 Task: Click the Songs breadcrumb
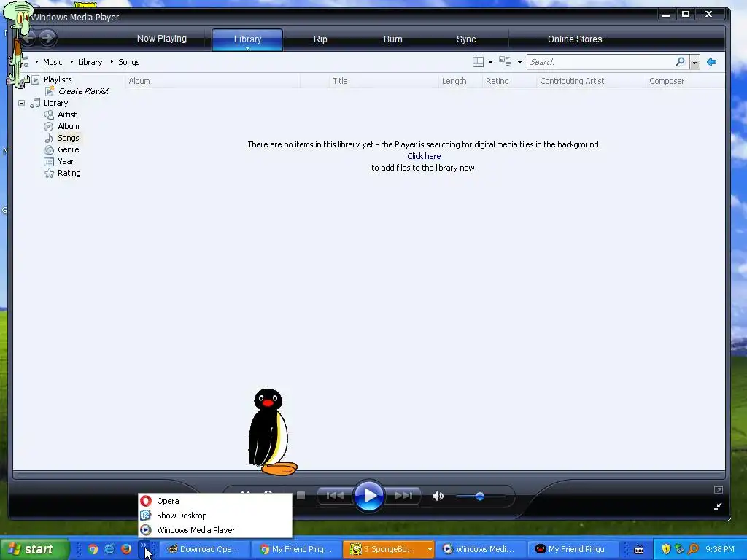click(128, 62)
